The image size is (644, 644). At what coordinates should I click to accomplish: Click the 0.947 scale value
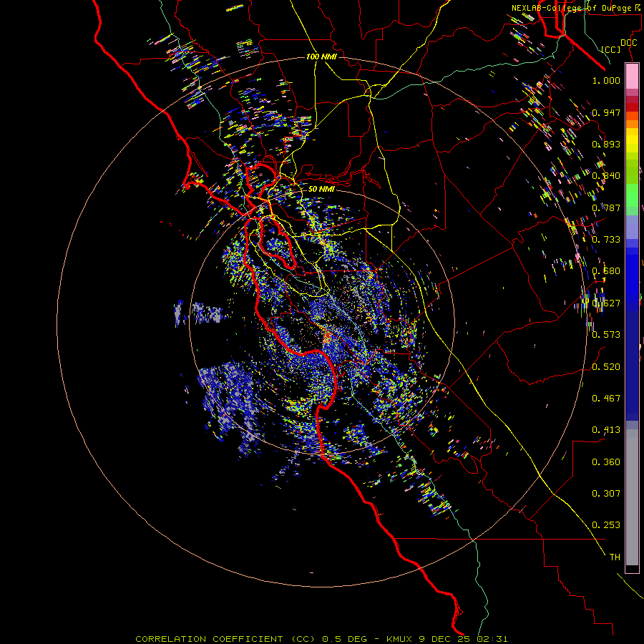pyautogui.click(x=606, y=112)
